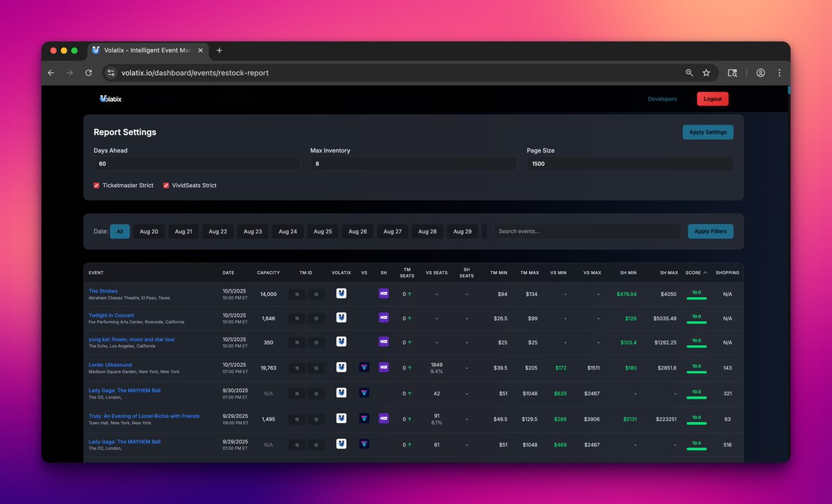Open the browser zoom magnifier icon
The width and height of the screenshot is (832, 504).
tap(689, 73)
